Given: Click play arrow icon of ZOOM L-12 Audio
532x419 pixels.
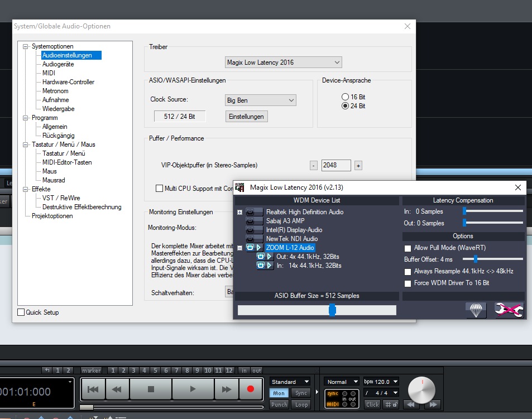Looking at the screenshot, I should (x=258, y=248).
